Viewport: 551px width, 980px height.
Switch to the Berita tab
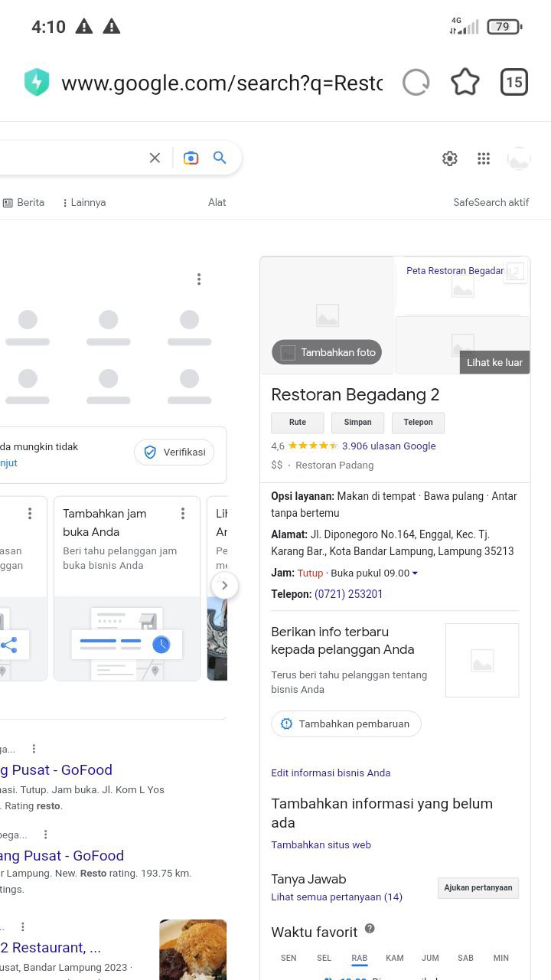pyautogui.click(x=24, y=203)
